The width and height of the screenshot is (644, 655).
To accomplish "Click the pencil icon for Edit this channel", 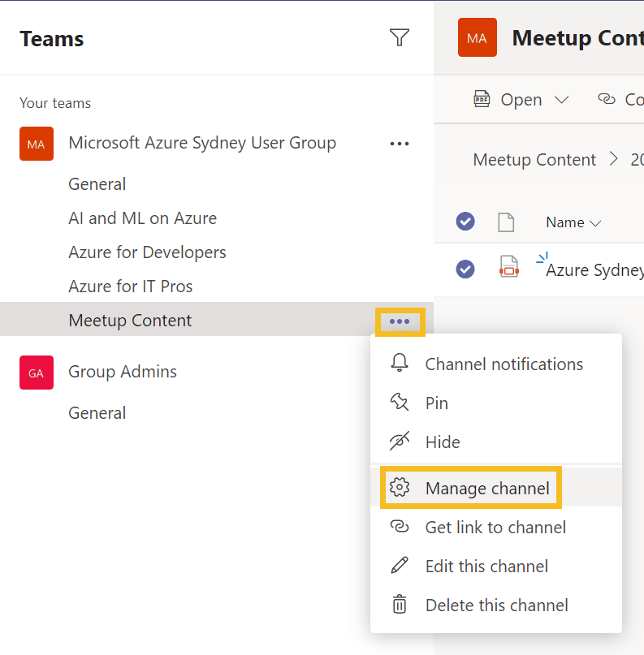I will [x=399, y=565].
